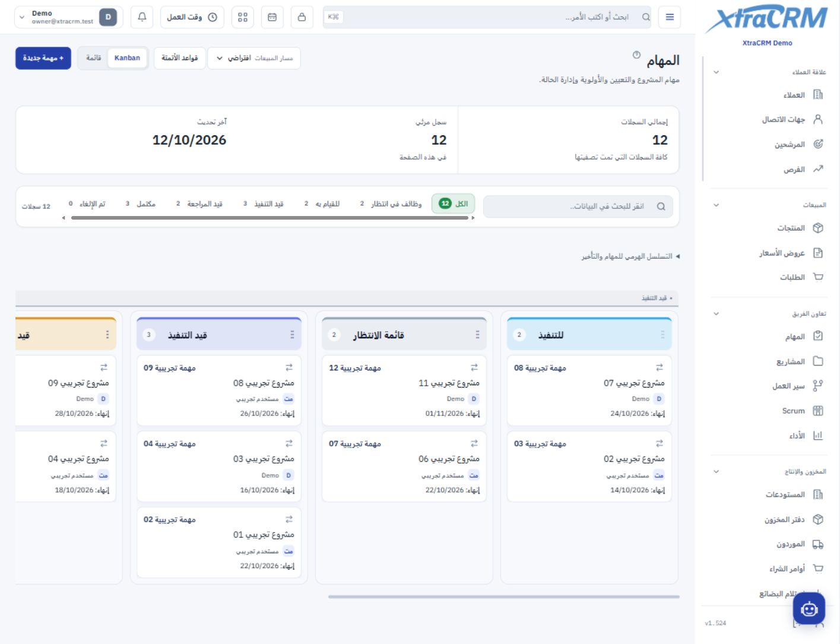Collapse علاقة العملاء sidebar section
The image size is (840, 644).
pyautogui.click(x=716, y=72)
